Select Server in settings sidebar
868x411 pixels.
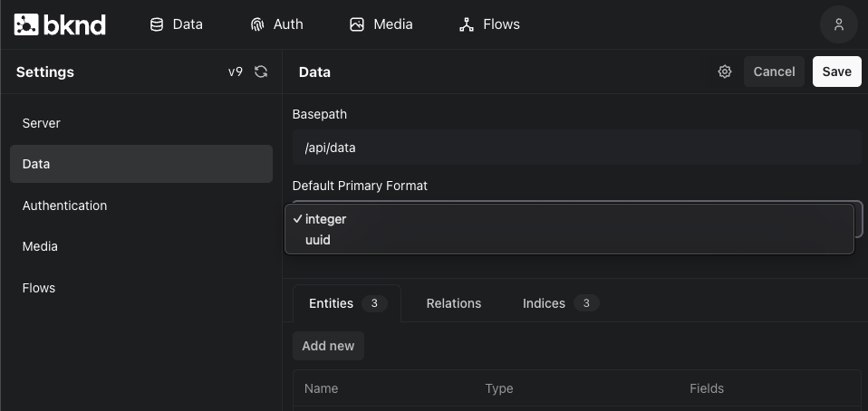tap(141, 123)
